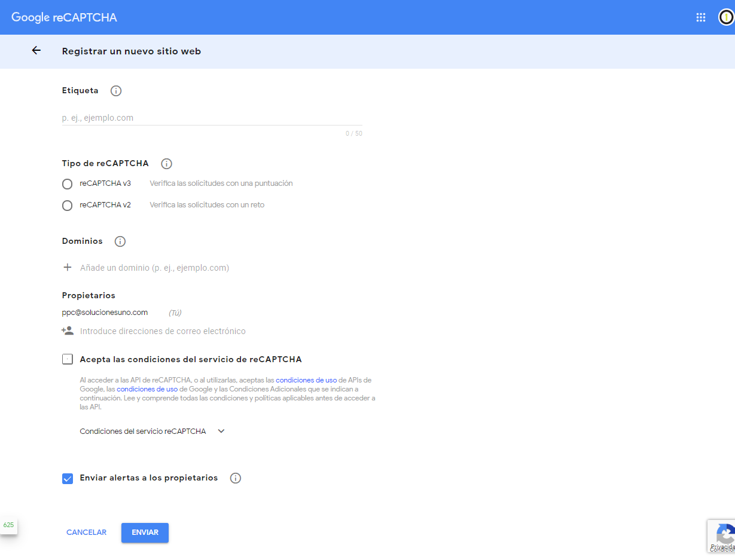Viewport: 735px width, 560px height.
Task: Show info about Etiqueta
Action: coord(116,91)
